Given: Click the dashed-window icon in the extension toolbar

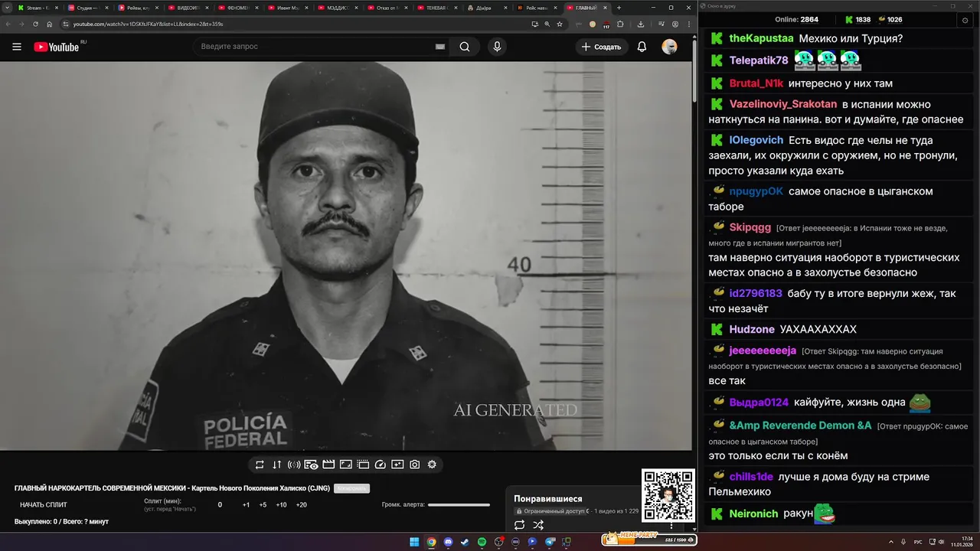Looking at the screenshot, I should coord(363,465).
